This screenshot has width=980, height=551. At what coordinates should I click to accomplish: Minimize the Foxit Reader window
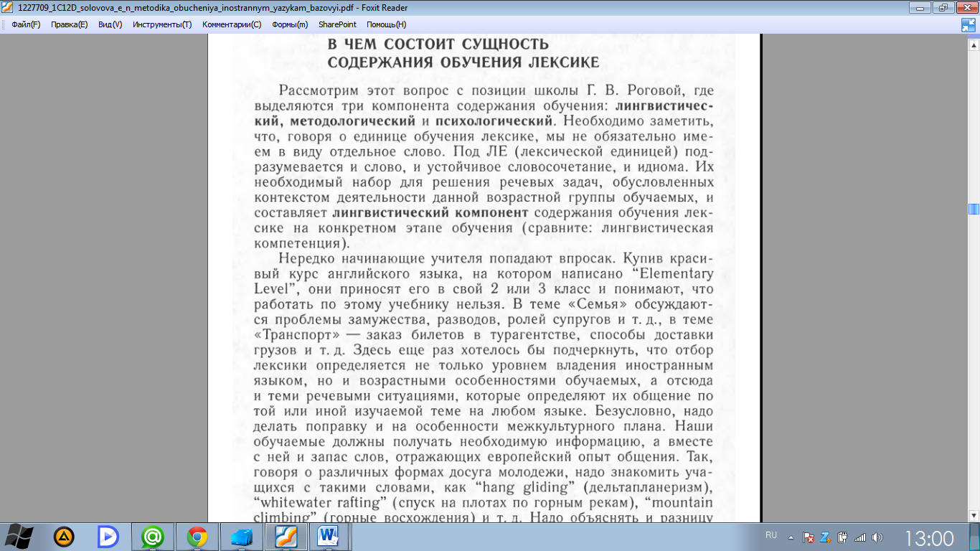click(x=920, y=8)
